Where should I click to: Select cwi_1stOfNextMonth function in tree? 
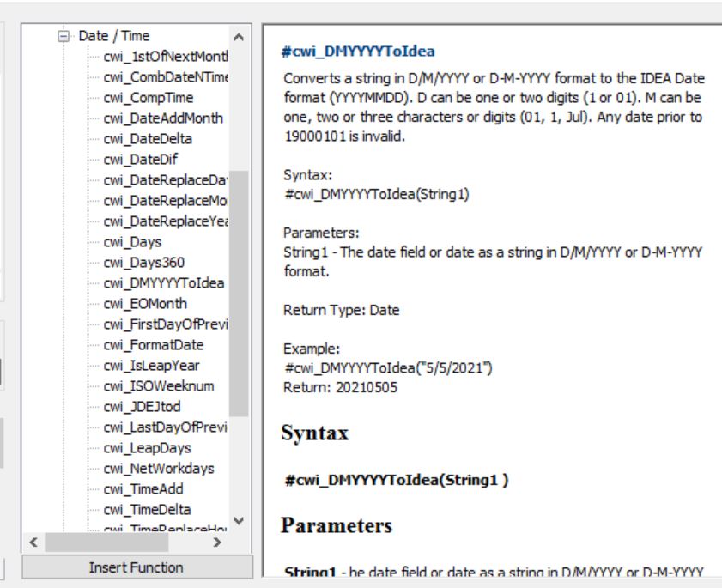tap(166, 56)
